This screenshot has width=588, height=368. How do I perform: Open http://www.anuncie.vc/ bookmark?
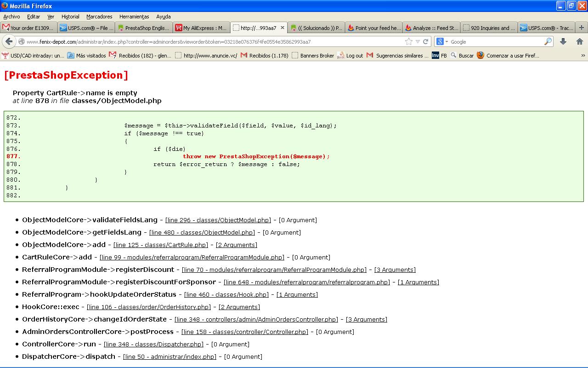coord(206,56)
